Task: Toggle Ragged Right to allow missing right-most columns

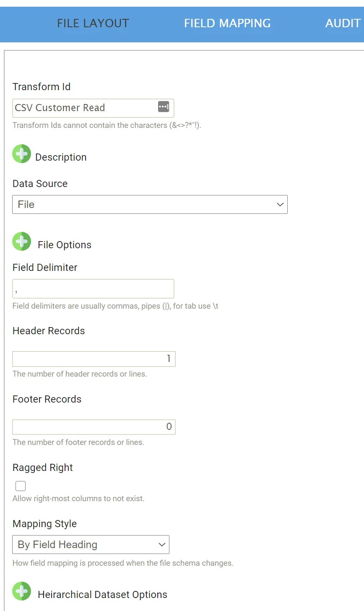Action: click(20, 485)
